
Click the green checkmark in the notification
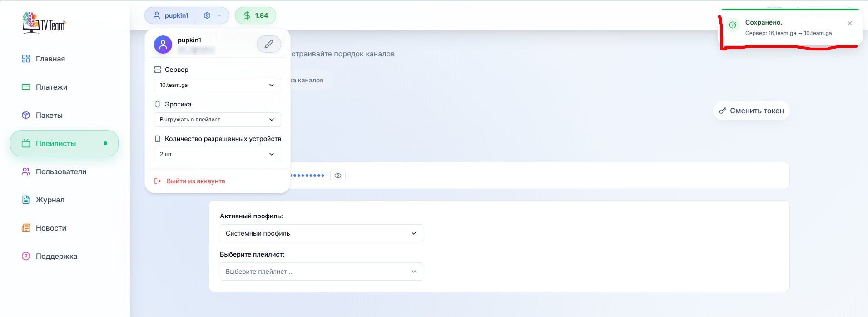click(732, 25)
